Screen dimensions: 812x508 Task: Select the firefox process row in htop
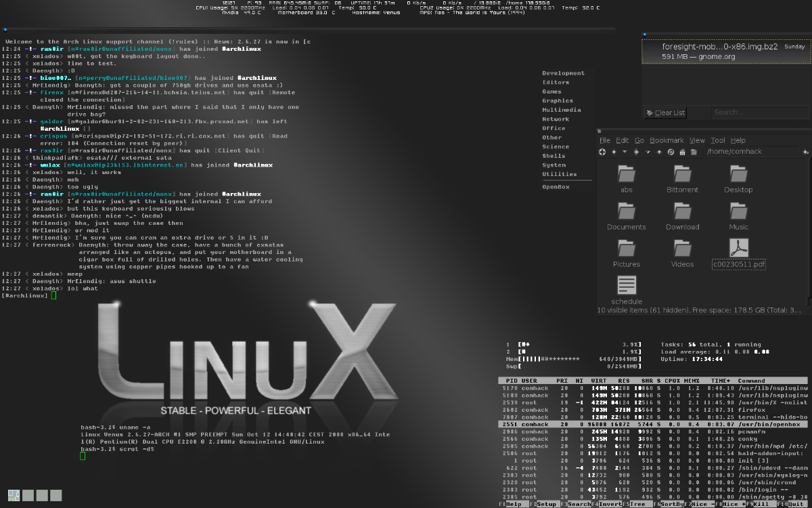[x=653, y=410]
